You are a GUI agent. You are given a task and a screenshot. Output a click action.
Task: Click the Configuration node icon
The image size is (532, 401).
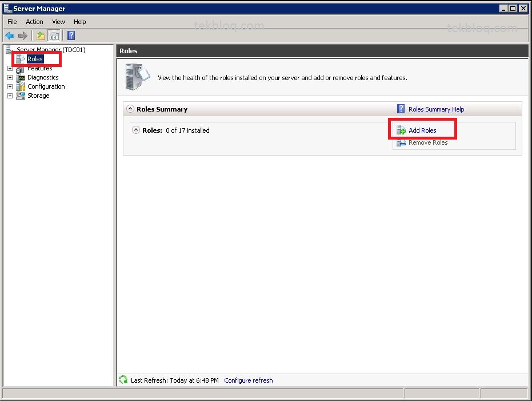click(21, 86)
